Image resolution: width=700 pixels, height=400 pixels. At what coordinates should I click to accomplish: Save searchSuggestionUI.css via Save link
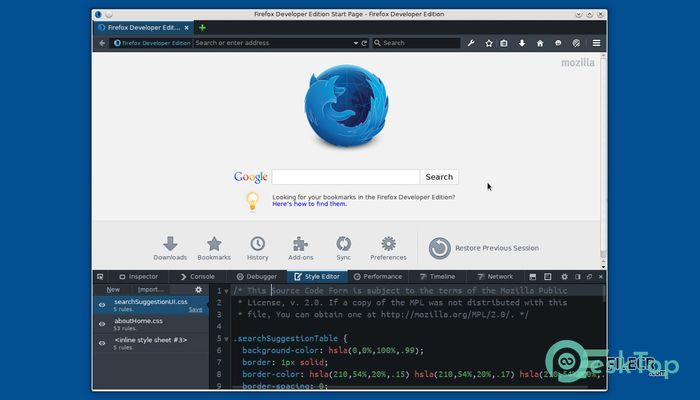196,309
